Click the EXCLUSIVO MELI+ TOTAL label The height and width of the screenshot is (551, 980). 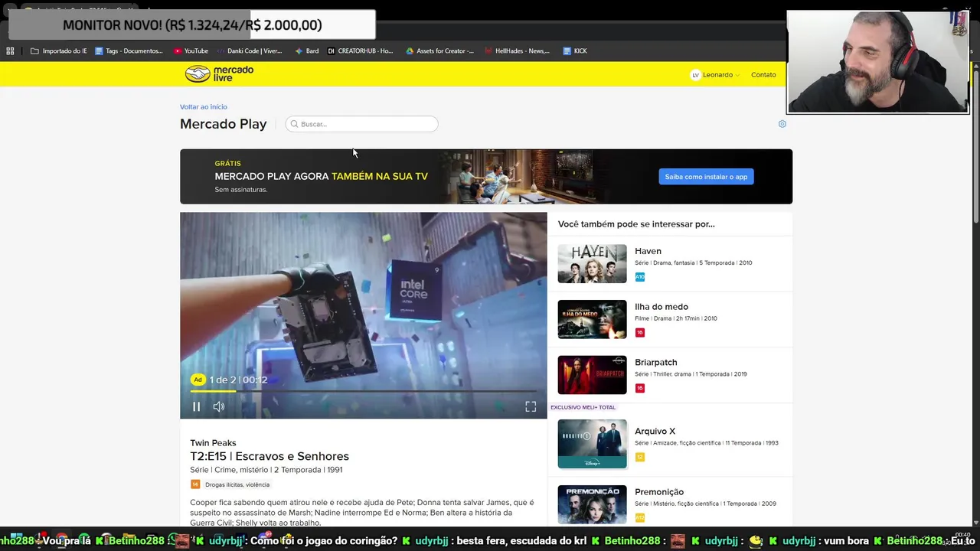click(x=583, y=407)
